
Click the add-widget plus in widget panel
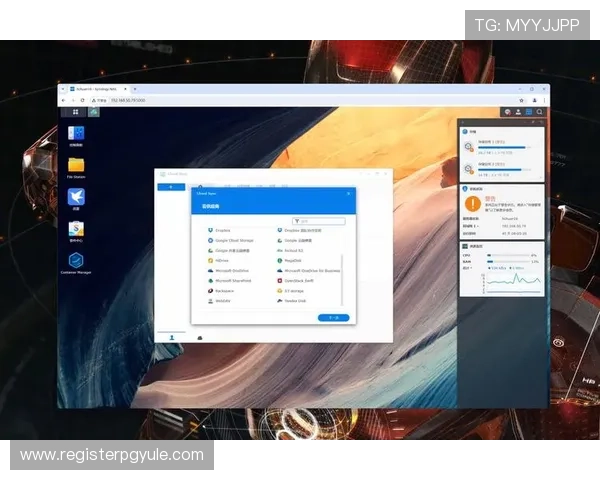[463, 122]
